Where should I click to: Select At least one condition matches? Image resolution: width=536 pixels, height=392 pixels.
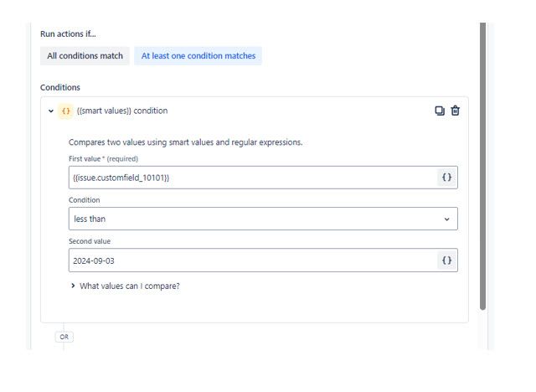198,56
